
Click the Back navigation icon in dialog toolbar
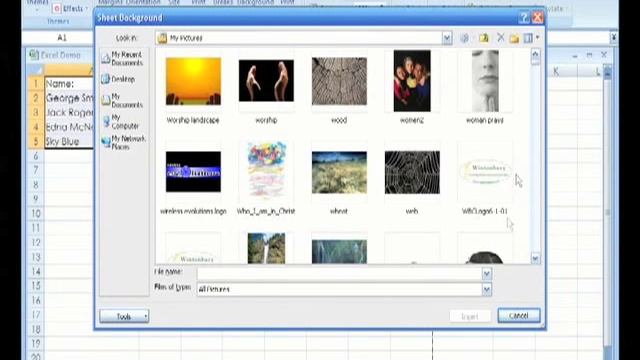[x=464, y=38]
